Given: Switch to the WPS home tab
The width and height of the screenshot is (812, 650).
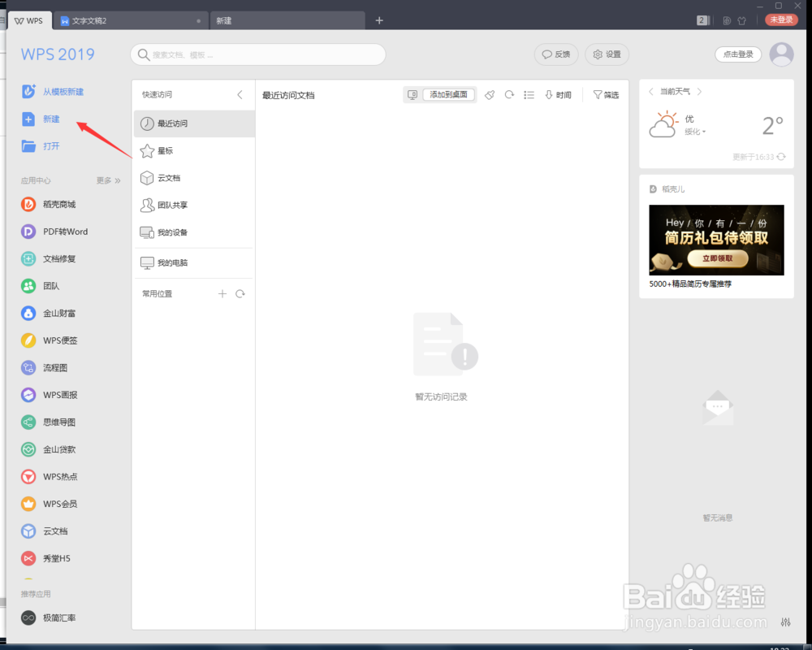Looking at the screenshot, I should pyautogui.click(x=29, y=21).
